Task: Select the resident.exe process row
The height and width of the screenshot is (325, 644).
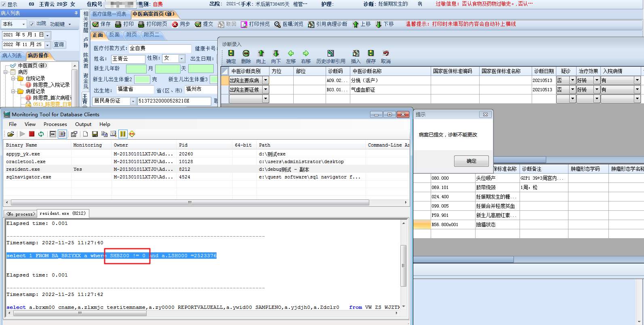Action: 23,169
